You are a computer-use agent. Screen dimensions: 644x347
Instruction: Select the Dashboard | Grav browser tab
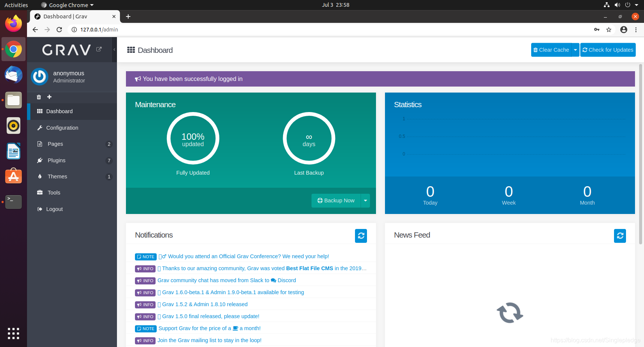[x=75, y=16]
